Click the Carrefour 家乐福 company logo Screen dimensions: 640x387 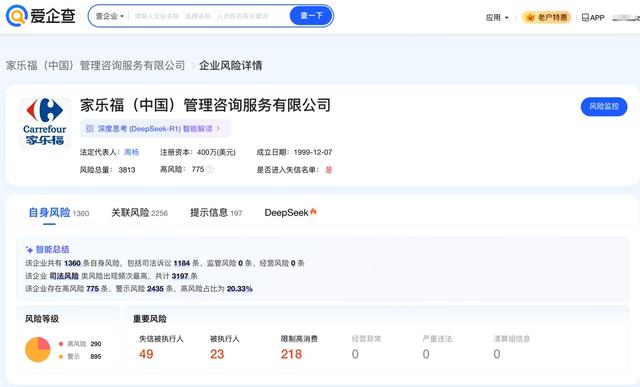tap(44, 123)
